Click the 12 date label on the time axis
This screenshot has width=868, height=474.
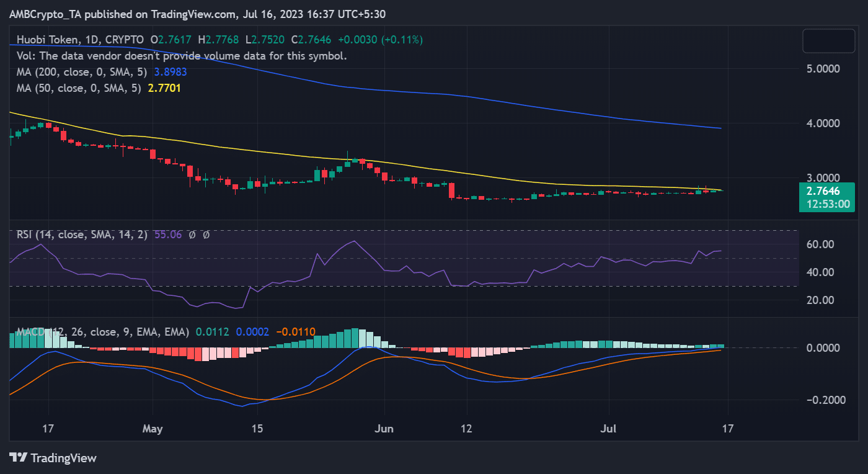tap(467, 429)
